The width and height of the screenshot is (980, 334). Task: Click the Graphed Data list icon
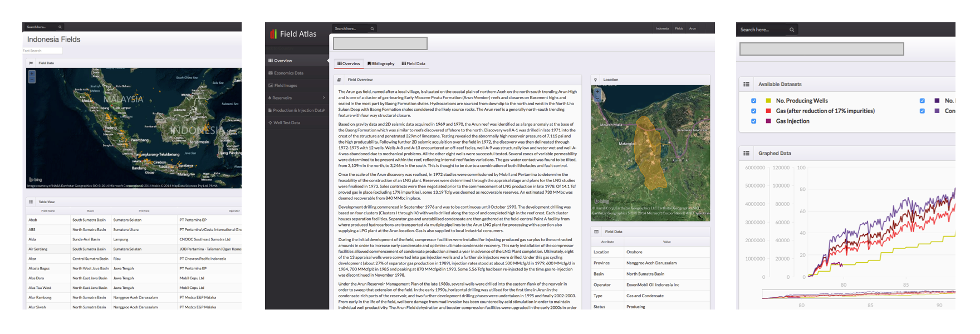pyautogui.click(x=746, y=153)
